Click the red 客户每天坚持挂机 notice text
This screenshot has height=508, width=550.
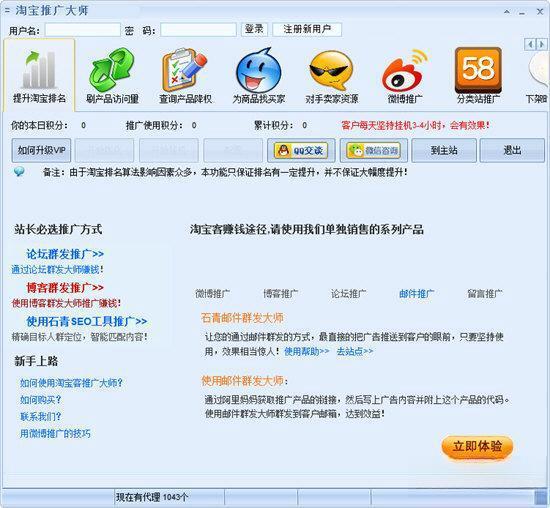(415, 125)
